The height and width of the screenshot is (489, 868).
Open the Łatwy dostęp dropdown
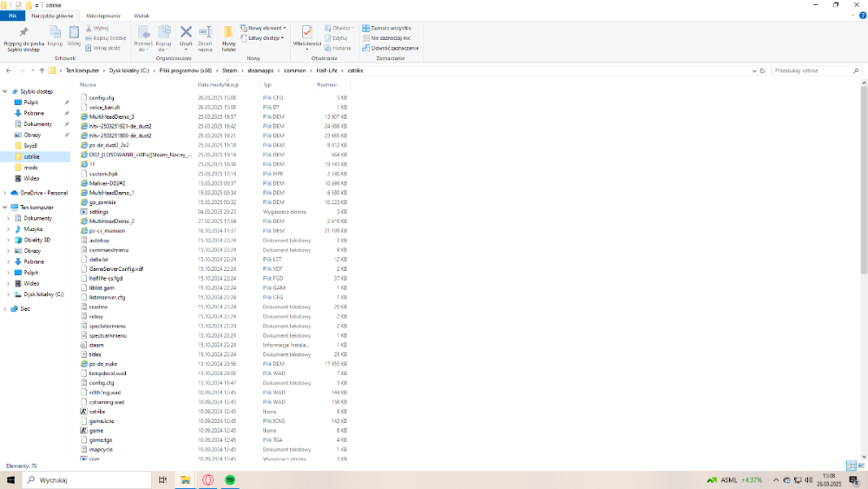coord(262,37)
